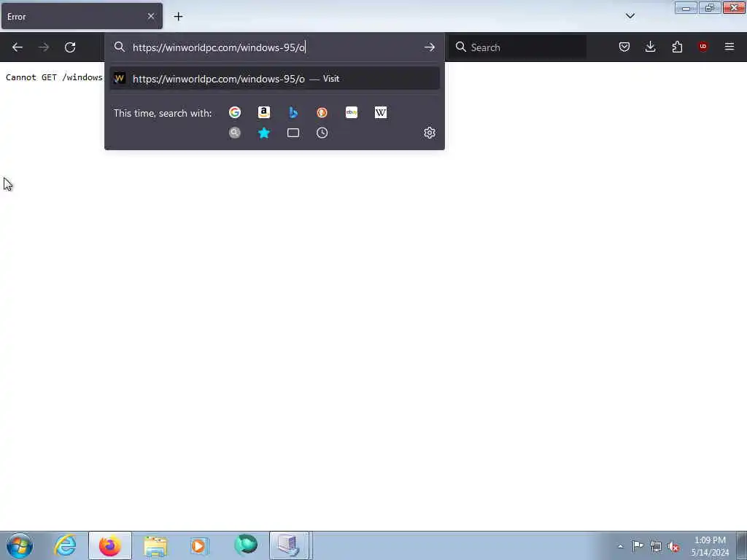Search history using the clock icon
Image resolution: width=747 pixels, height=560 pixels.
point(322,133)
